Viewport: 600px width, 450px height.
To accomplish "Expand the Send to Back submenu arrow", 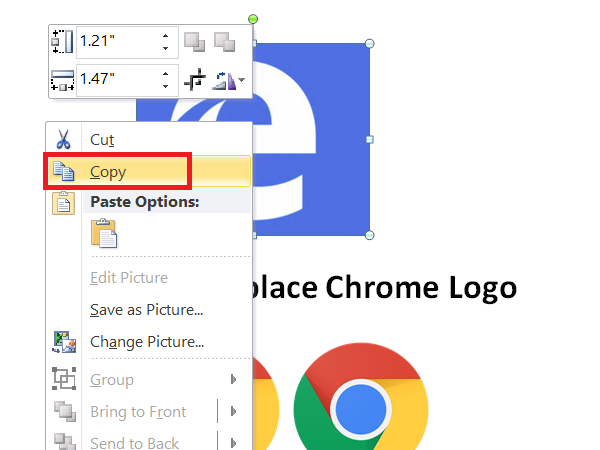I will (233, 443).
